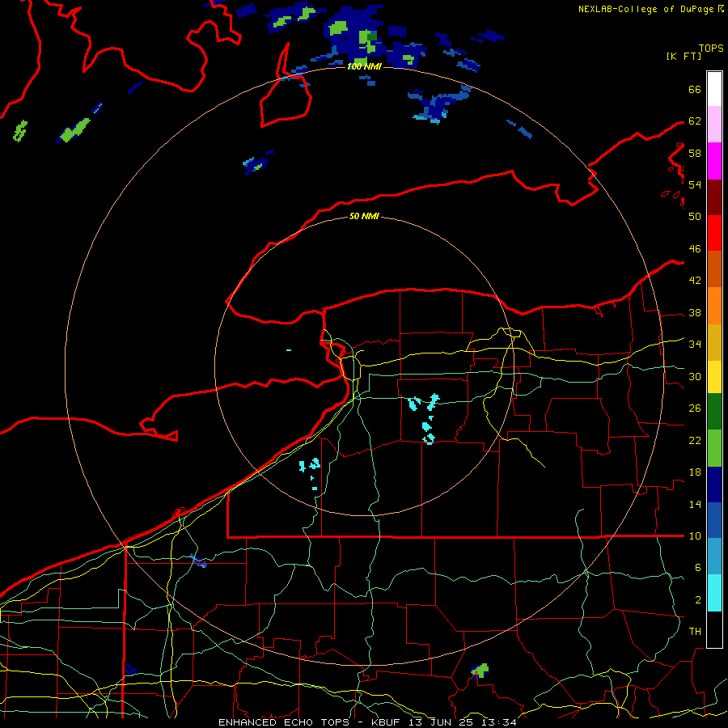The width and height of the screenshot is (728, 728).
Task: Pick the magenta swatch in the legend
Action: coord(714,161)
